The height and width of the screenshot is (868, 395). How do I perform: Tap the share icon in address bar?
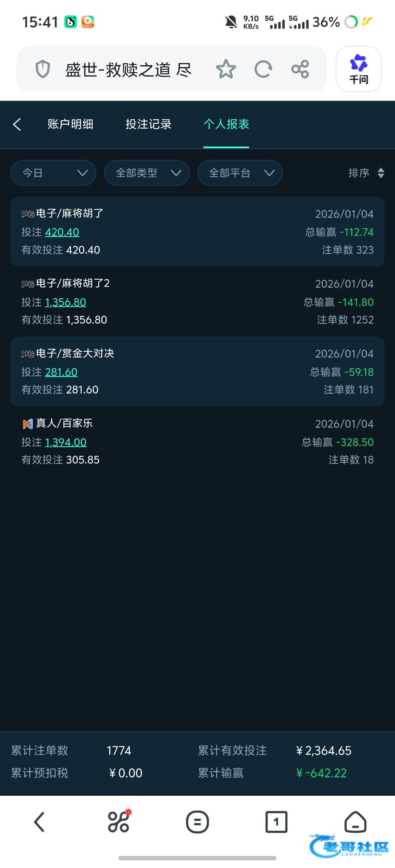300,69
